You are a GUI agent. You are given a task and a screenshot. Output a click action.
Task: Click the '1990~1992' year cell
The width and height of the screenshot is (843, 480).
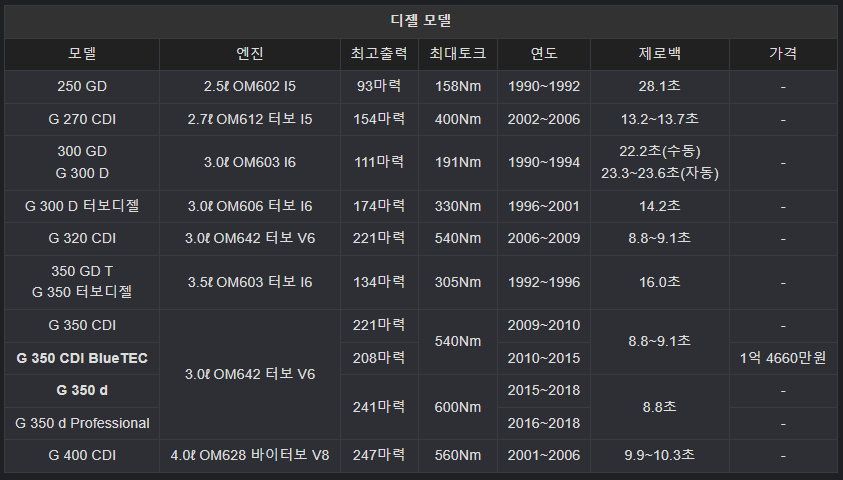coord(544,87)
